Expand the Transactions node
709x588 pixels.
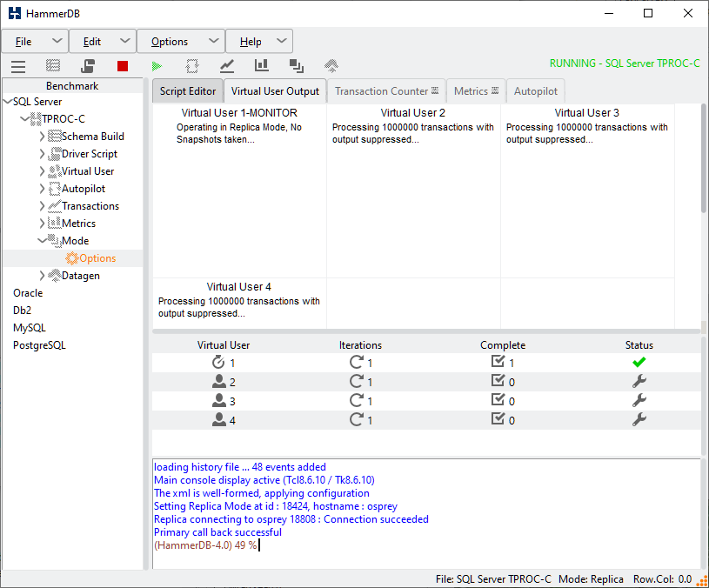point(42,206)
